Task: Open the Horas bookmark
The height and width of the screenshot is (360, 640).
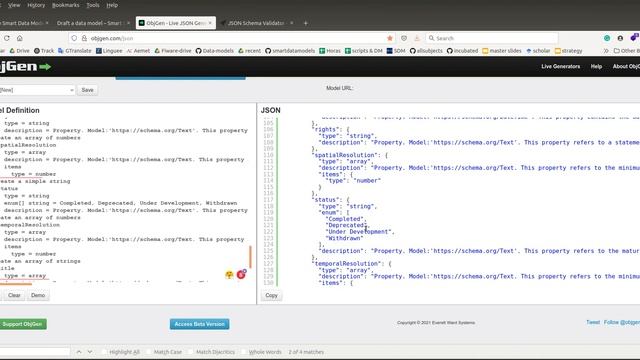Action: [x=330, y=51]
